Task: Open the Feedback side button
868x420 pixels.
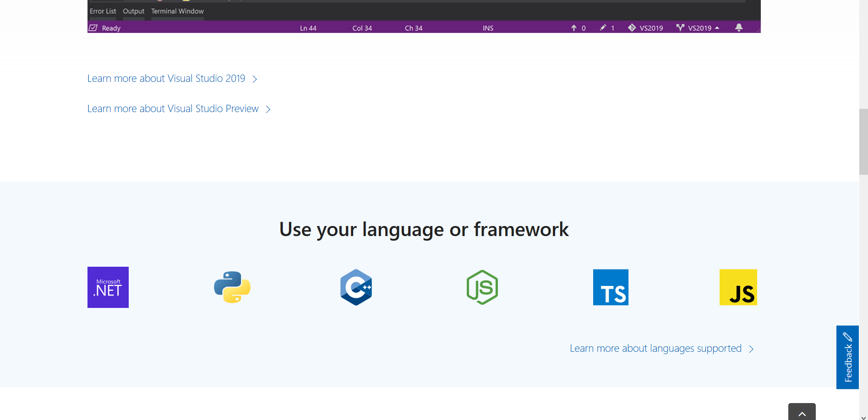Action: [x=847, y=357]
